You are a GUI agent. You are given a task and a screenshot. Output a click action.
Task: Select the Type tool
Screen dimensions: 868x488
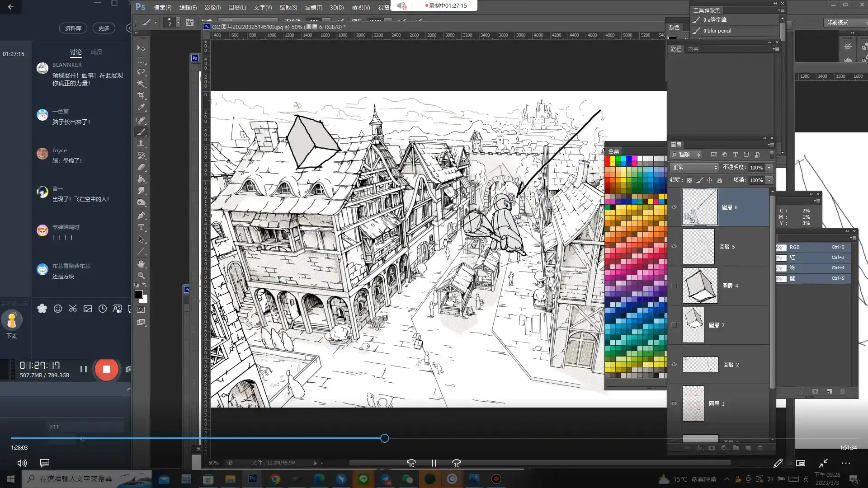click(141, 227)
